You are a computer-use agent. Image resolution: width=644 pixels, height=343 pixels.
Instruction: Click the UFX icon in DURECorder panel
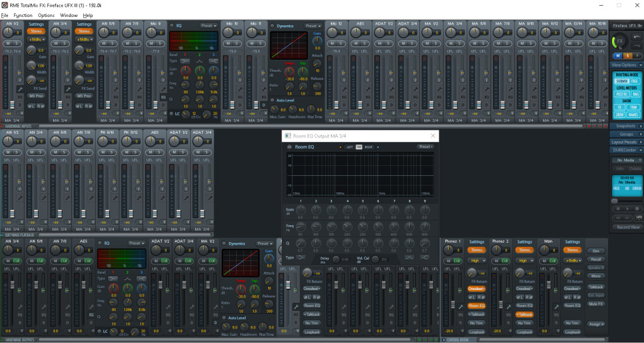[639, 218]
